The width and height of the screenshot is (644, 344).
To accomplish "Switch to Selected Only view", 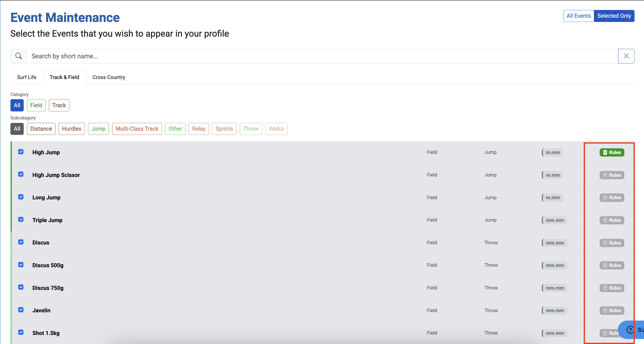I will (614, 16).
